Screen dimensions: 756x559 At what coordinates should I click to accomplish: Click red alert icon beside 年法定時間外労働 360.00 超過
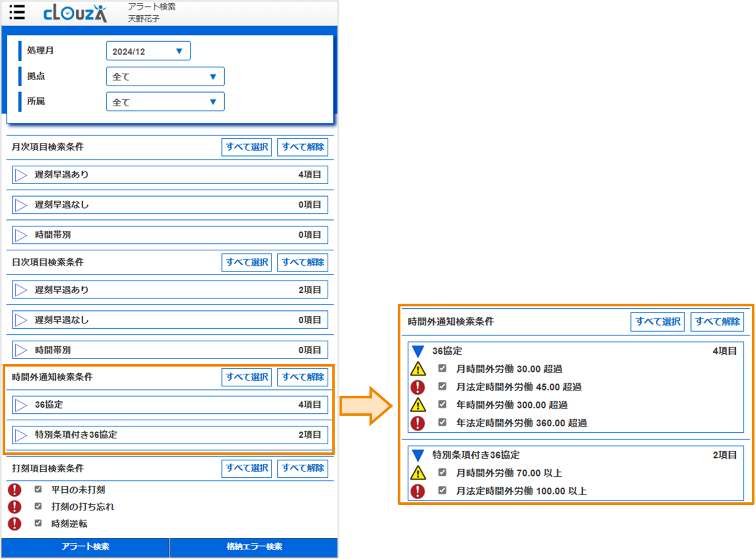[x=418, y=423]
